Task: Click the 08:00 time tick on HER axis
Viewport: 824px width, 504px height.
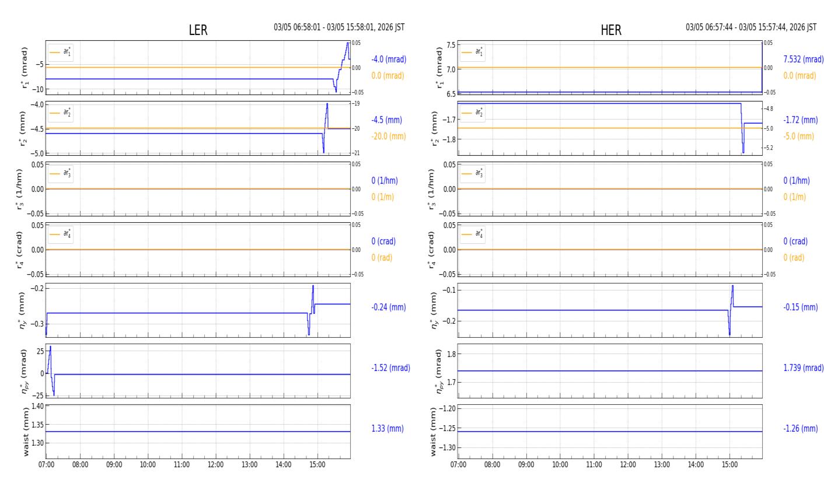Action: (493, 465)
